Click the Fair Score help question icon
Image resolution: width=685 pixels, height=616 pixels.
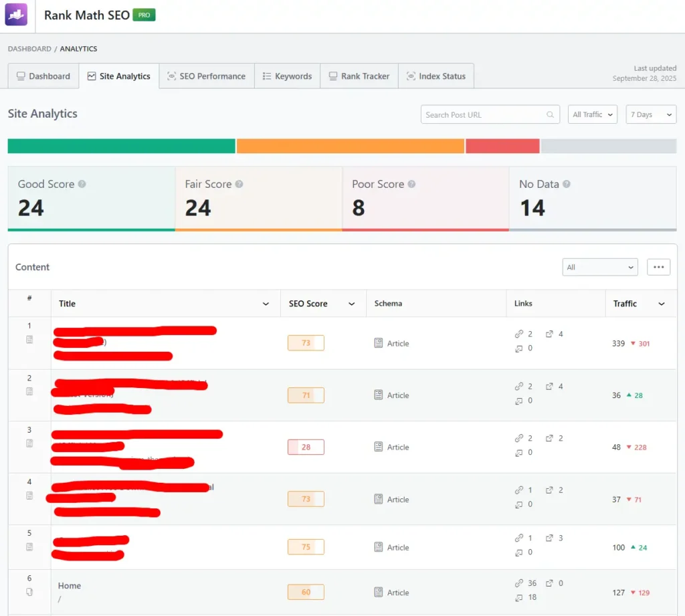tap(239, 184)
